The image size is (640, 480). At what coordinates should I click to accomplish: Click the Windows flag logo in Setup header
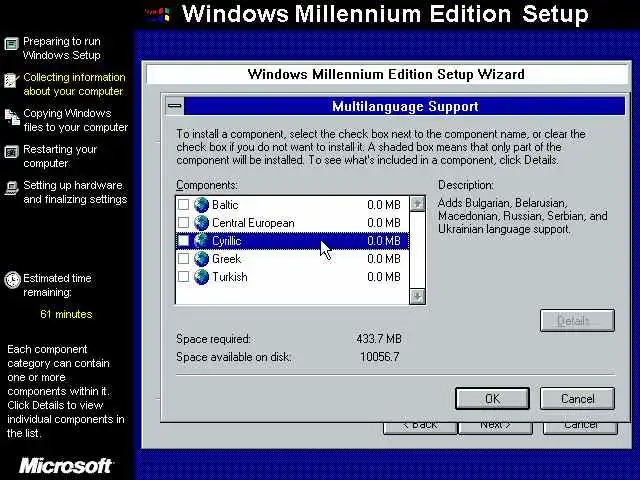tap(158, 14)
